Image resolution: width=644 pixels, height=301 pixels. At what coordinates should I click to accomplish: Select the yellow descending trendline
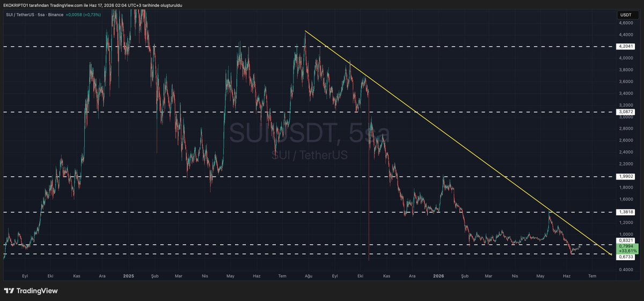459,144
